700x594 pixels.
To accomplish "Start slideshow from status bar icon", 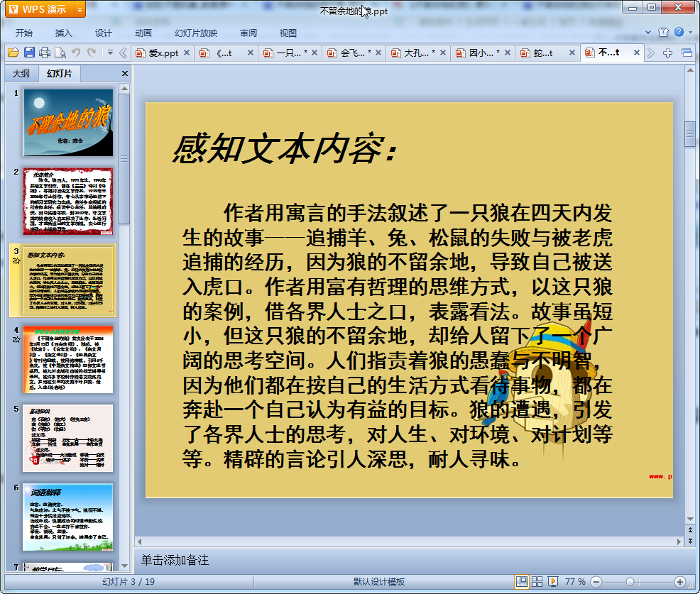I will [x=552, y=581].
